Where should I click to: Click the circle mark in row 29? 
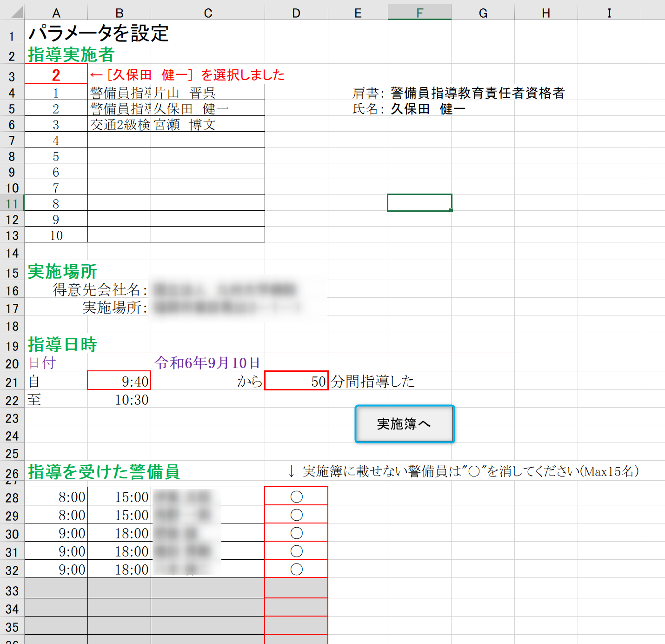(296, 515)
